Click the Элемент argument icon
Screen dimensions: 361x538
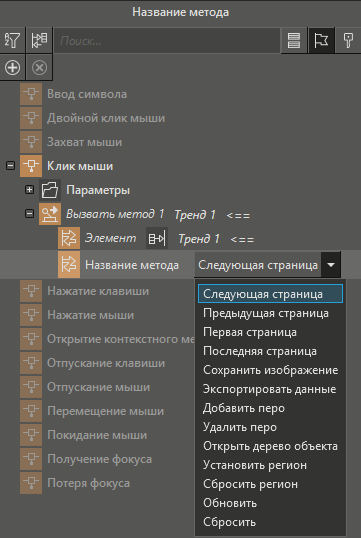69,238
